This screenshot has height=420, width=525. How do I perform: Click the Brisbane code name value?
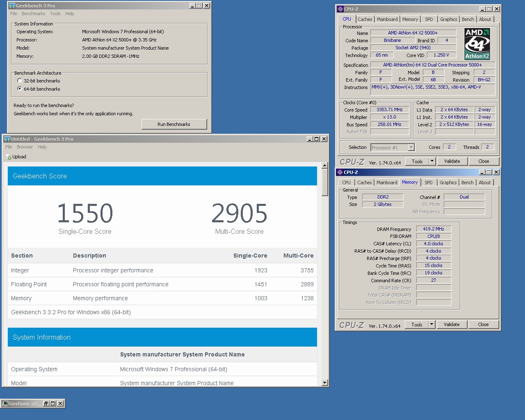[x=393, y=41]
